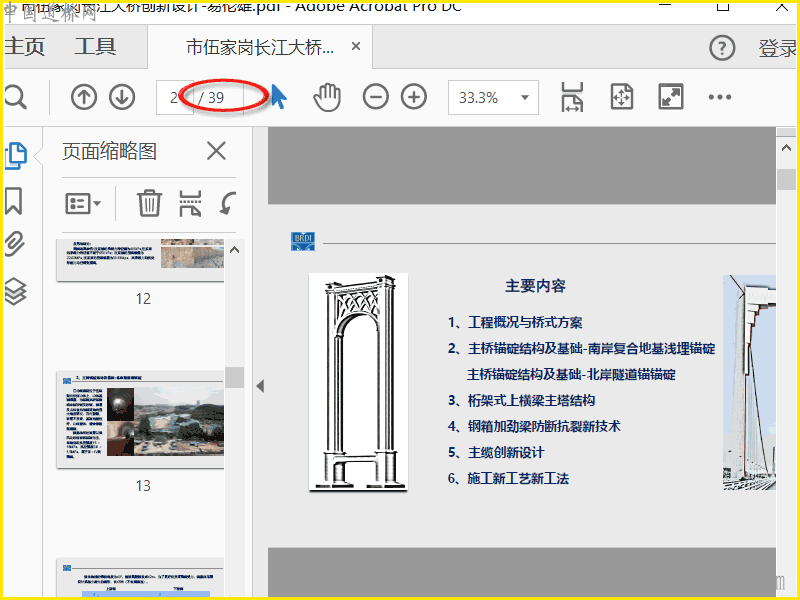Click the search magnifier icon

[x=15, y=97]
